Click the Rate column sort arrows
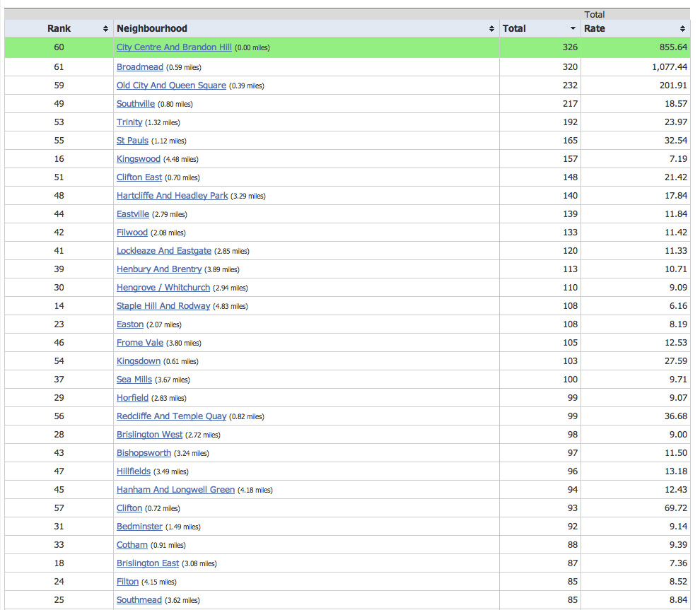The image size is (700, 610). pos(682,29)
